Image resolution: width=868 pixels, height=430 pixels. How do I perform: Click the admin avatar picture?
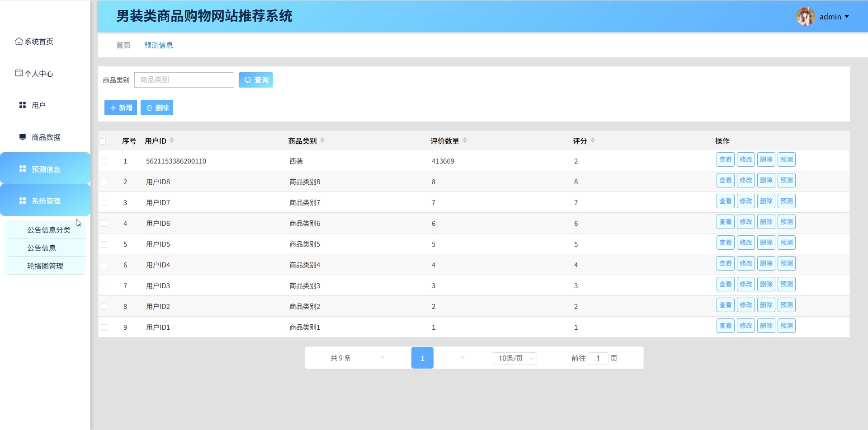point(805,17)
